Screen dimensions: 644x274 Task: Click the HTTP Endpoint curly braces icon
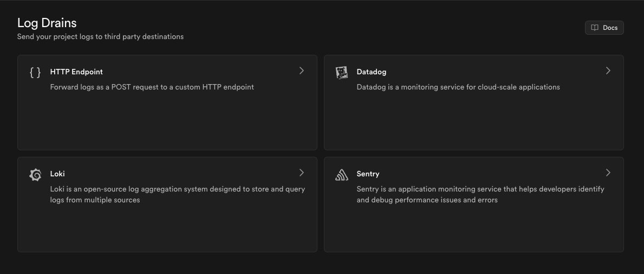(35, 73)
